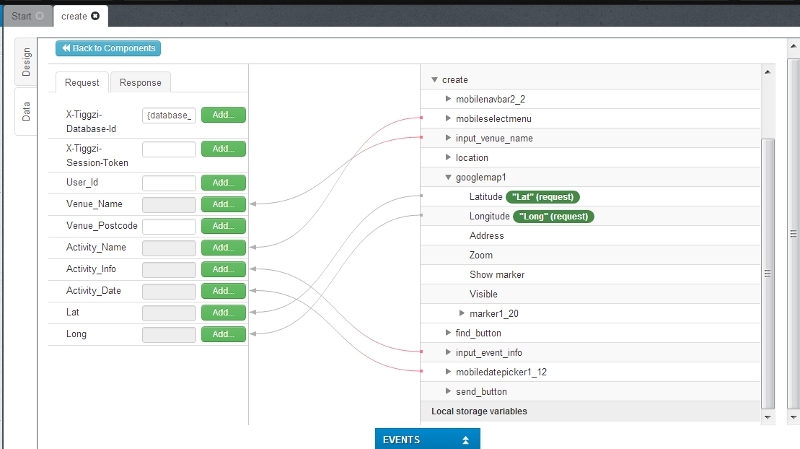Viewport: 800px width, 449px height.
Task: Click Back to Components button
Action: pyautogui.click(x=108, y=48)
